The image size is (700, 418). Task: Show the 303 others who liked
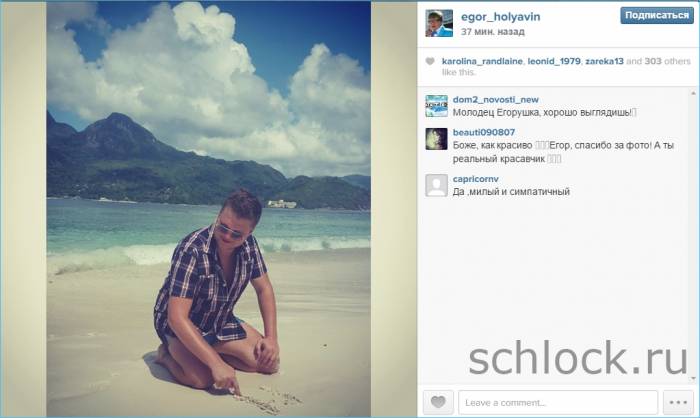[667, 61]
